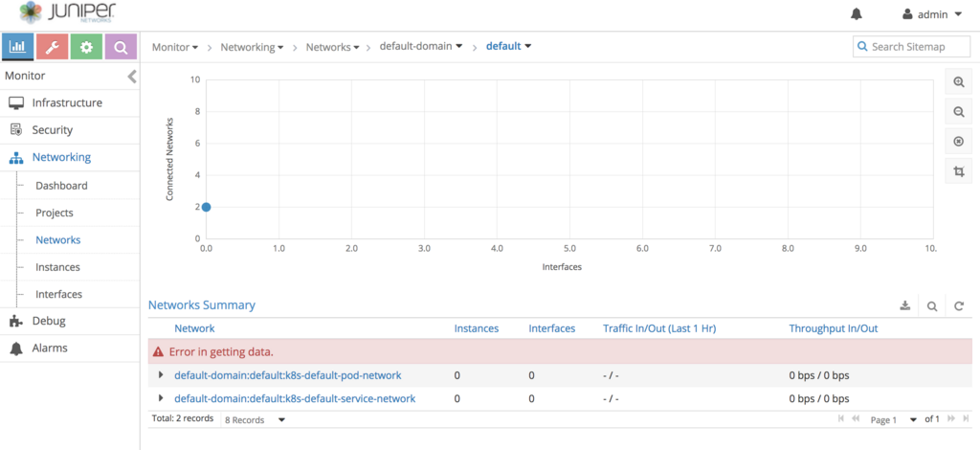Go to the previous page of records
Image resolution: width=980 pixels, height=450 pixels.
point(856,418)
